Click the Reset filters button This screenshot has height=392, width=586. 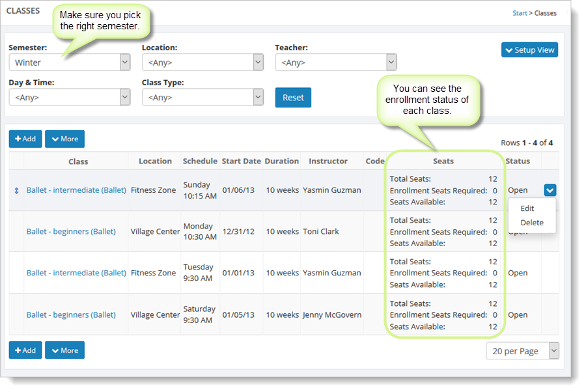click(x=293, y=98)
